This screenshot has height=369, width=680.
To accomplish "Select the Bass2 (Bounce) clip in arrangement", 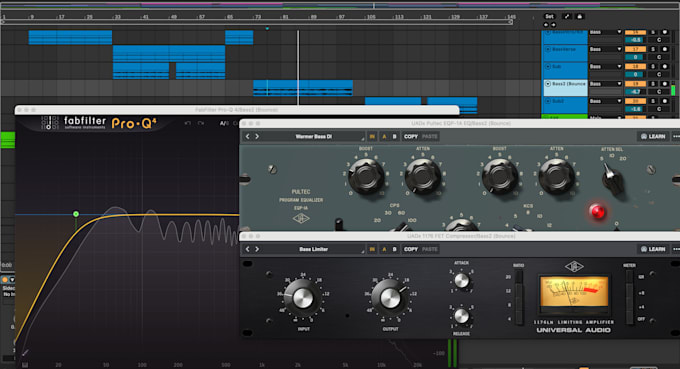I will click(303, 88).
